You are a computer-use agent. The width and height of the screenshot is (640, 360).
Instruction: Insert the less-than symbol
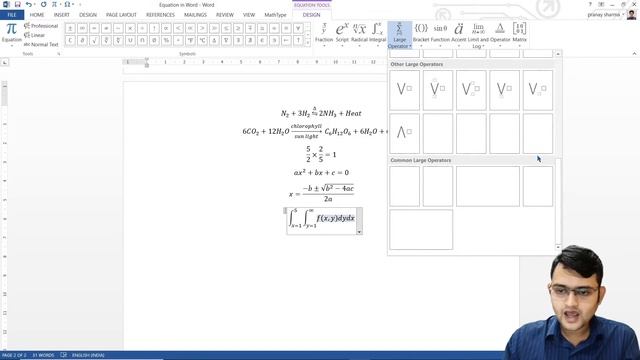point(178,29)
